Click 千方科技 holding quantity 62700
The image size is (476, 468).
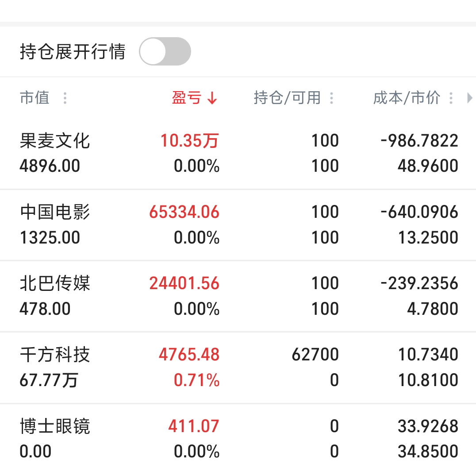[315, 354]
